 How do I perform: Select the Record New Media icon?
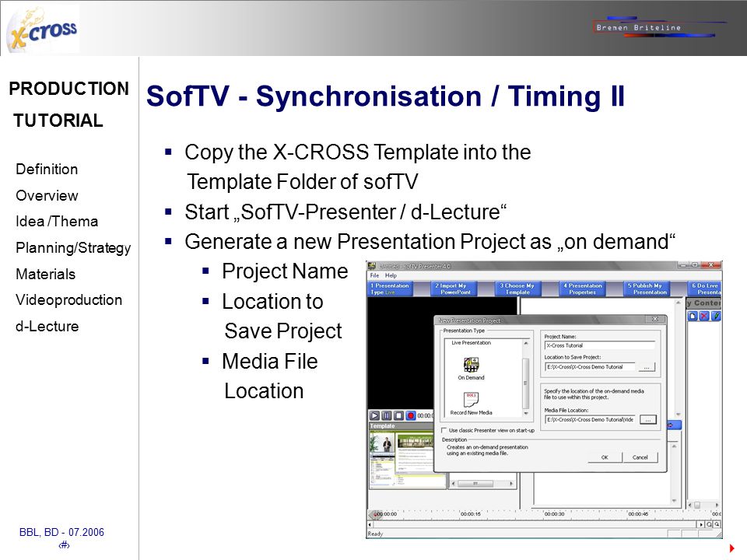471,398
